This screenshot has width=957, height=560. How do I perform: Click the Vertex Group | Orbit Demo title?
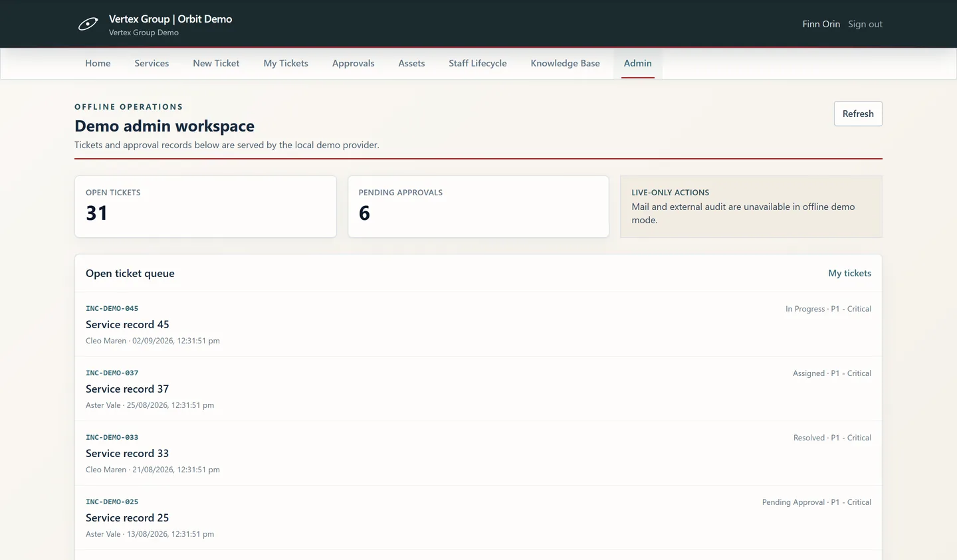click(x=170, y=19)
